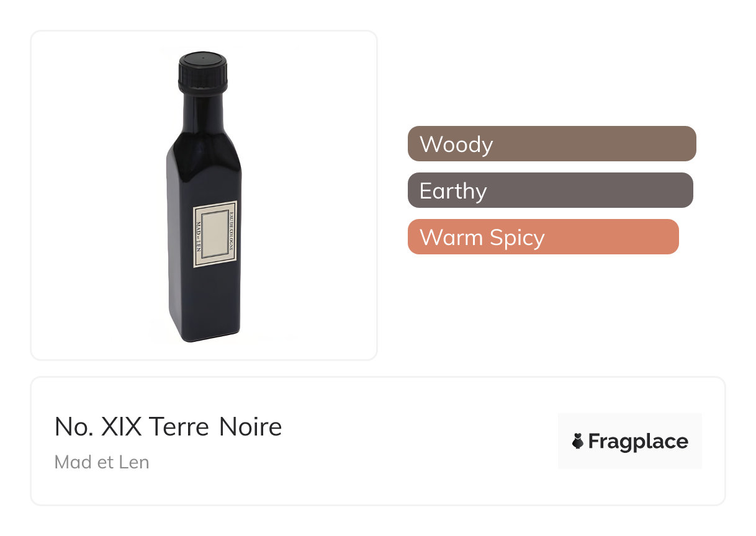Open the No. XIX Terre Noire title
The width and height of the screenshot is (756, 536).
tap(168, 427)
